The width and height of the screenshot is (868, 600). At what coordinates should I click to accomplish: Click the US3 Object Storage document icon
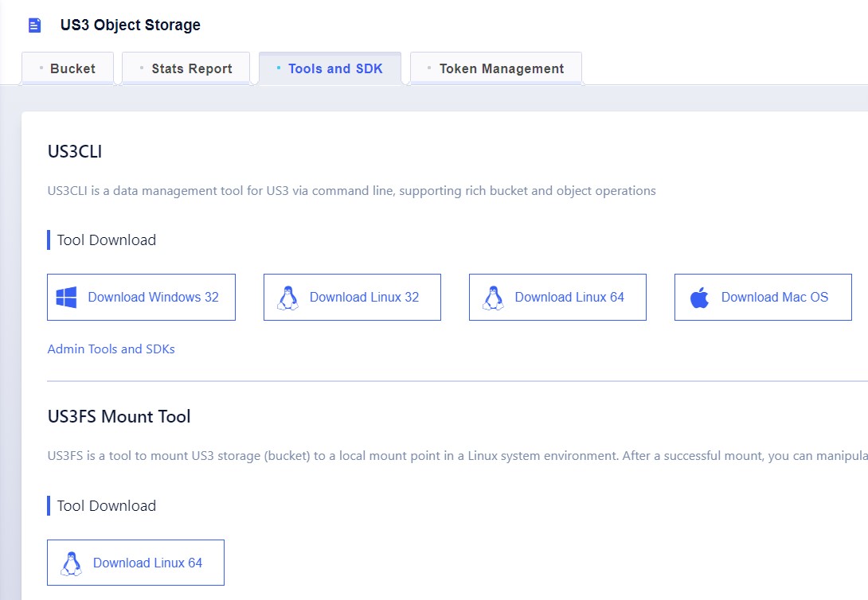point(34,25)
